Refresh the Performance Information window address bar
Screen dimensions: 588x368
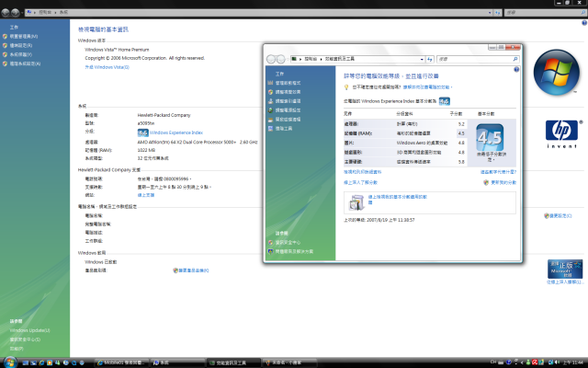click(x=430, y=59)
